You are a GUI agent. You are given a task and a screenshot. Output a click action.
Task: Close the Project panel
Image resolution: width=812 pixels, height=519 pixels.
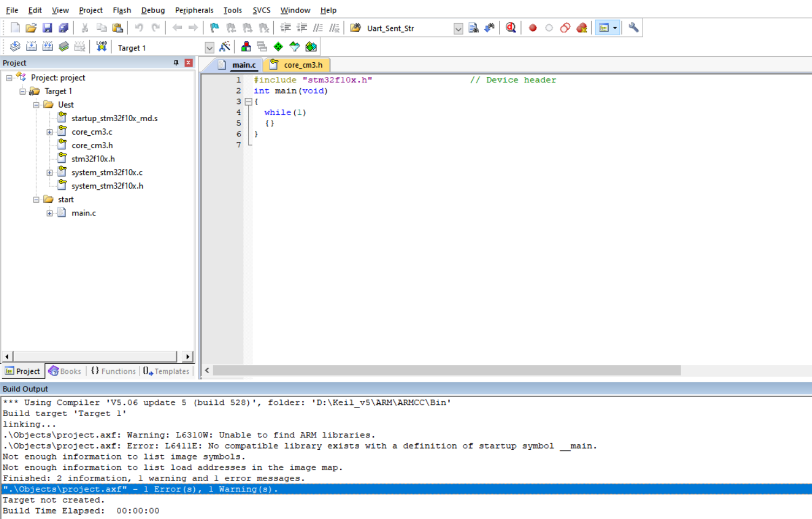coord(188,63)
